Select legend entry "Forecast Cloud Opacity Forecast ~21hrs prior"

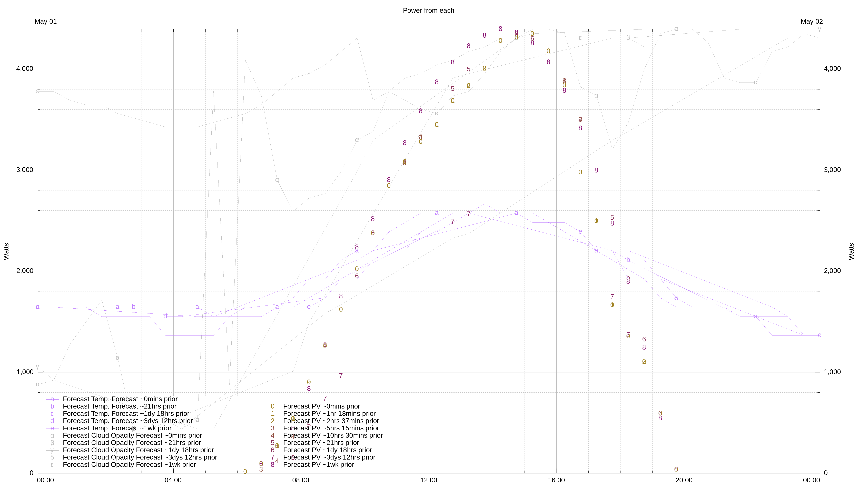pyautogui.click(x=132, y=443)
